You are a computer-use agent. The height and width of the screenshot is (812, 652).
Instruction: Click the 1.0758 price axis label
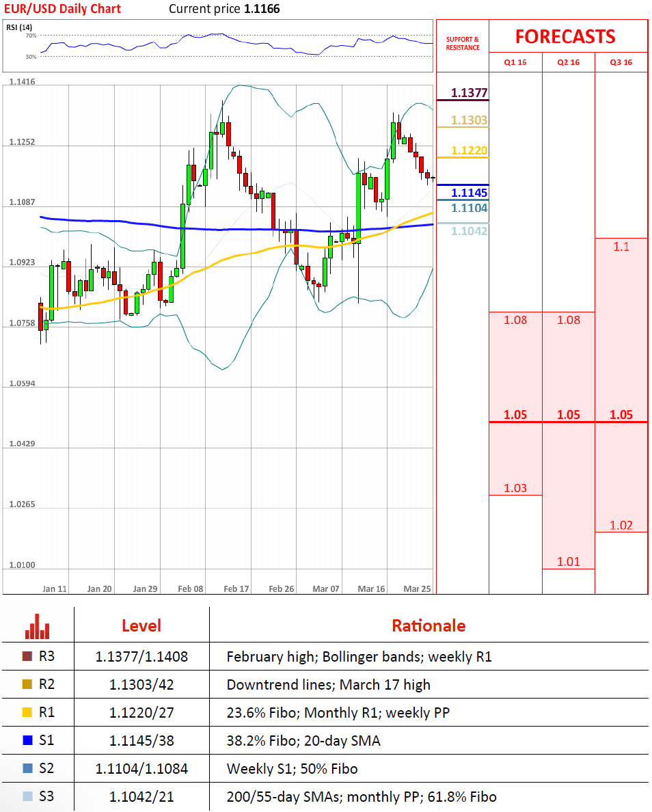[x=23, y=323]
